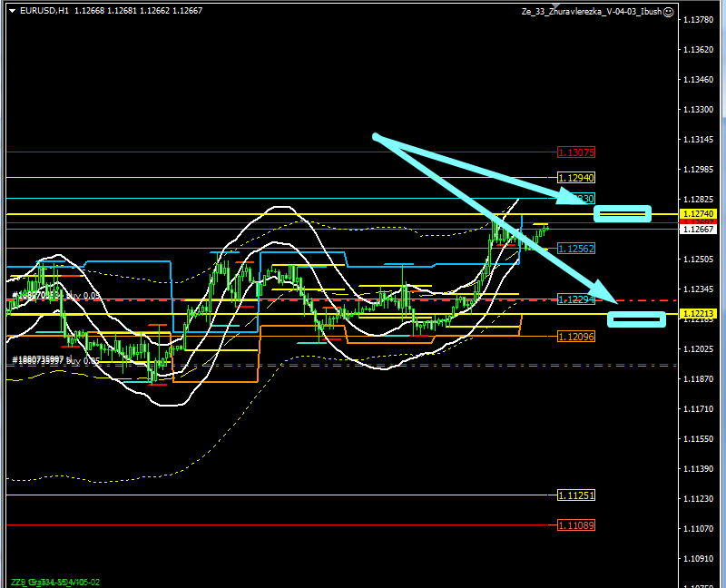Click the expert name Ze_33_Zhuravlerezka_V-04-03_Ibush
The height and width of the screenshot is (588, 726).
tap(592, 12)
